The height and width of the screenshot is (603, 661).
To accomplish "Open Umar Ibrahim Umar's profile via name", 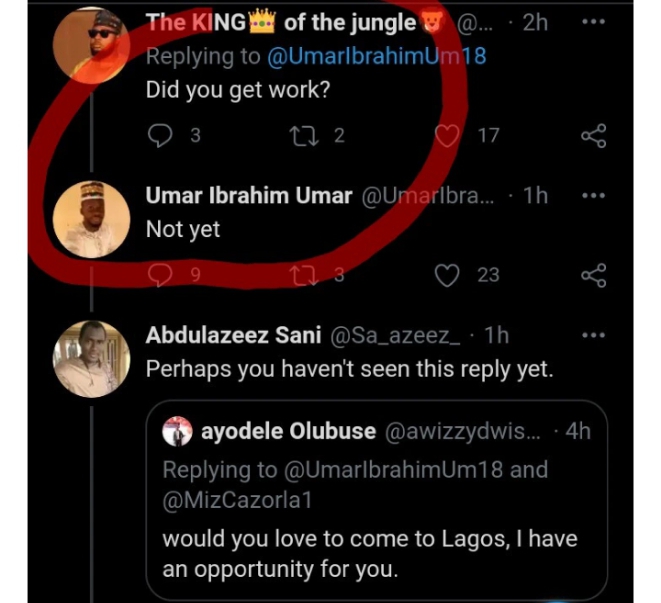I will click(248, 196).
